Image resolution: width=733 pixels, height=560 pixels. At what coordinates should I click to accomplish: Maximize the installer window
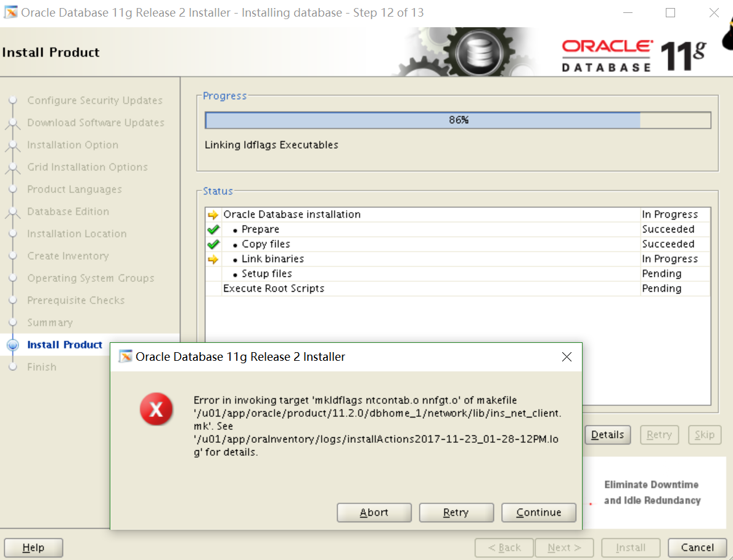(x=670, y=12)
